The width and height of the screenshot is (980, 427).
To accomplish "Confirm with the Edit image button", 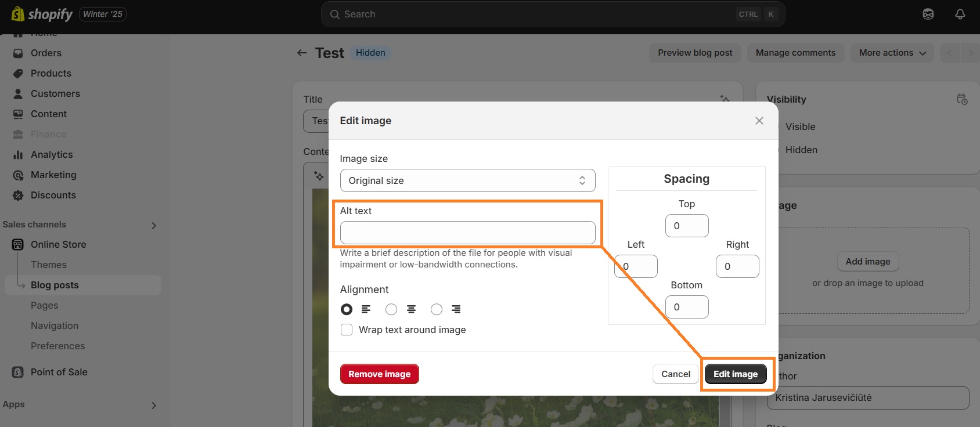I will pos(736,374).
